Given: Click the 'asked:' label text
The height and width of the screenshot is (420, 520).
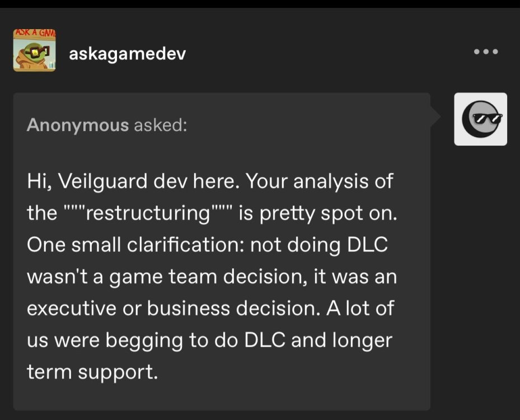Looking at the screenshot, I should [160, 125].
